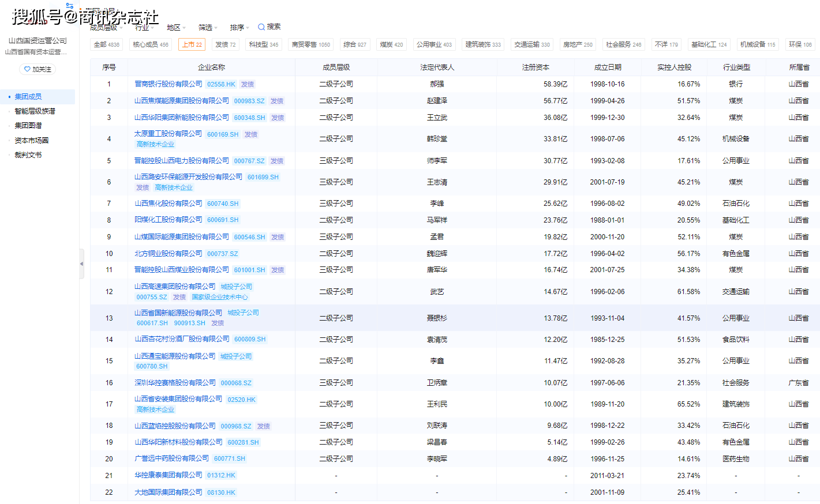Select the 全部 4836 filter tag
The image size is (820, 504).
(x=107, y=44)
